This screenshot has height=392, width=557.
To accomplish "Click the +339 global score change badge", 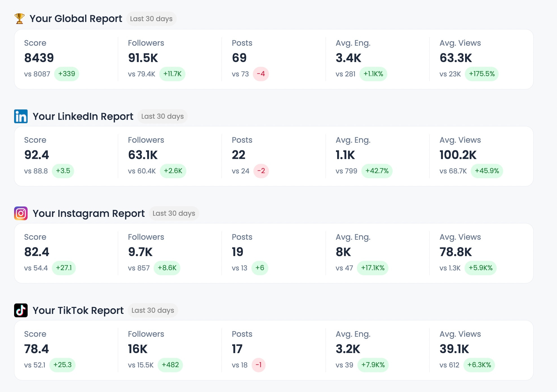I will point(67,74).
